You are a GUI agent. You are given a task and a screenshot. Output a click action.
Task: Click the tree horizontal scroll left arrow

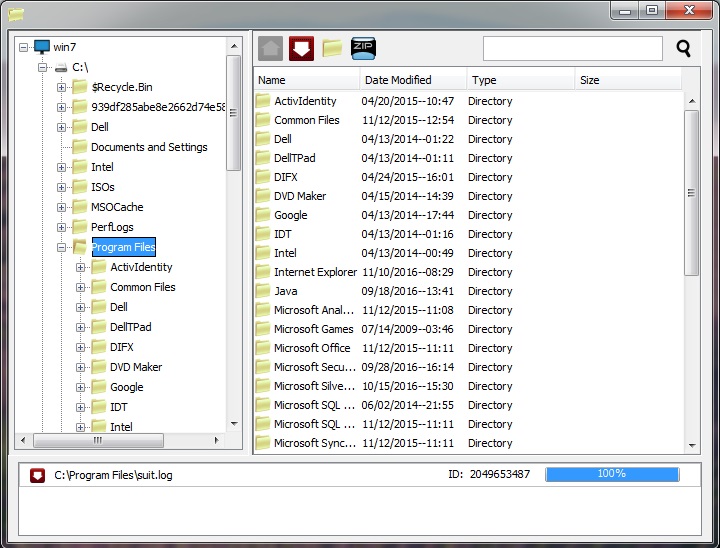(23, 441)
